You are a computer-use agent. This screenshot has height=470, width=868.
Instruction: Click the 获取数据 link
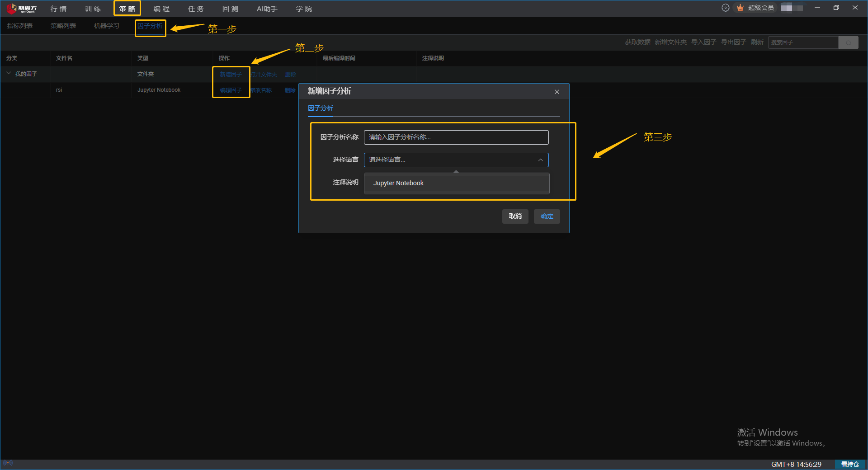[638, 42]
